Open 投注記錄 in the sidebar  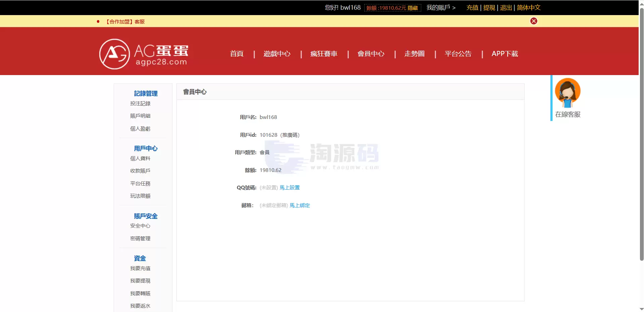(140, 104)
